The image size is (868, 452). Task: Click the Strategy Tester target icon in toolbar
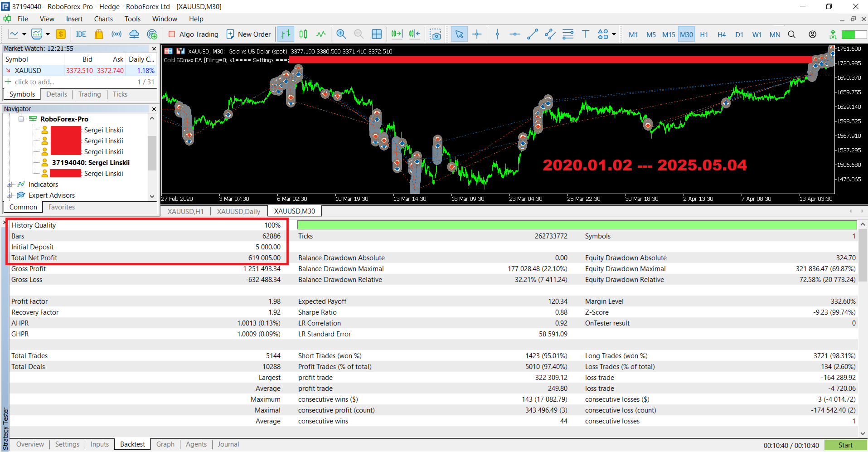[152, 34]
